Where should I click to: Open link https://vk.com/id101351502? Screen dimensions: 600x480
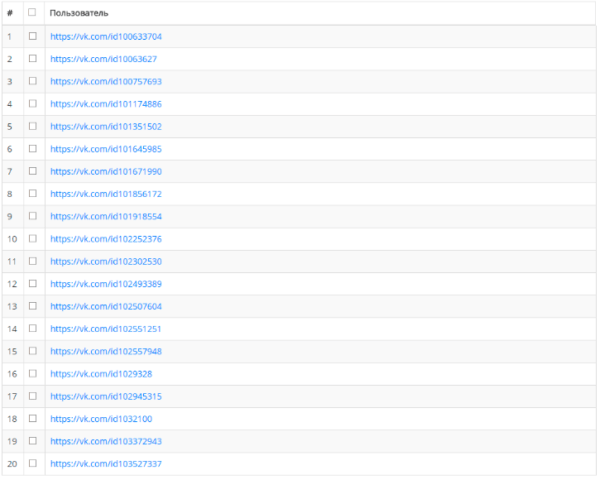106,127
